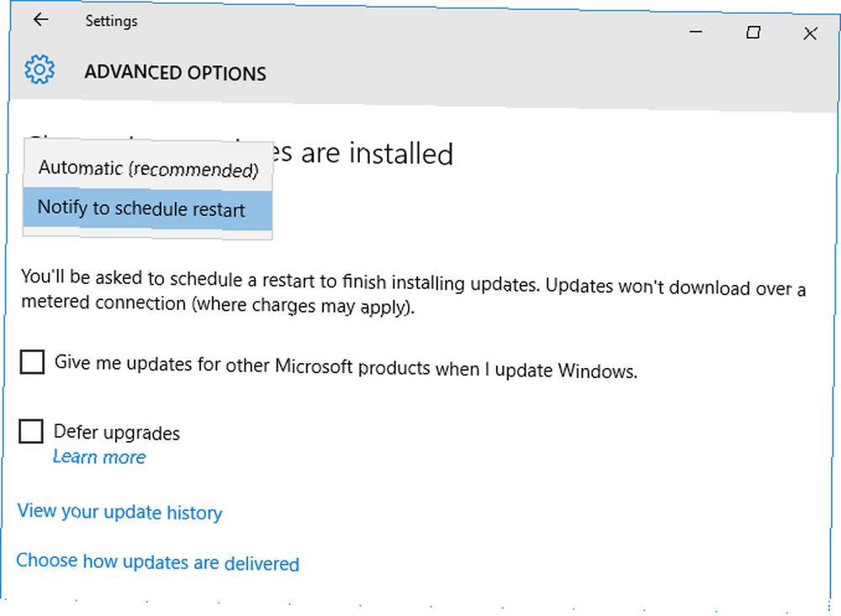Click the Microsoft products update label
This screenshot has width=841, height=616.
346,366
